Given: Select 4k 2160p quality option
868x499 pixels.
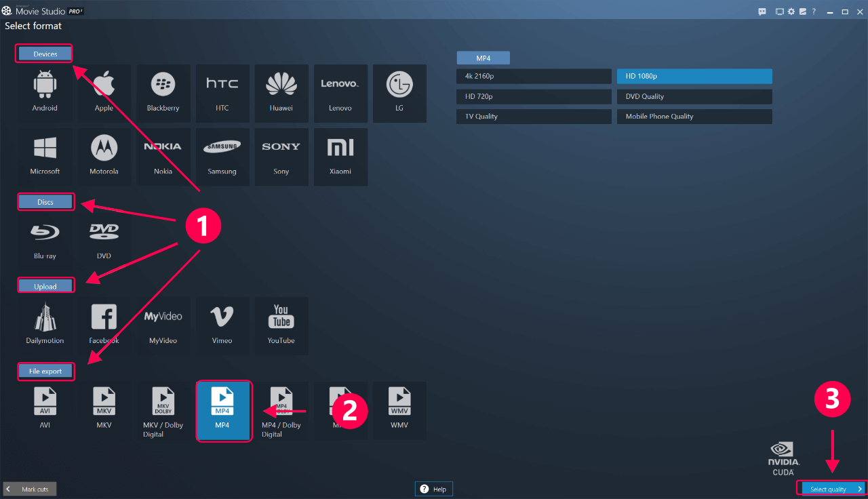Looking at the screenshot, I should pos(534,77).
